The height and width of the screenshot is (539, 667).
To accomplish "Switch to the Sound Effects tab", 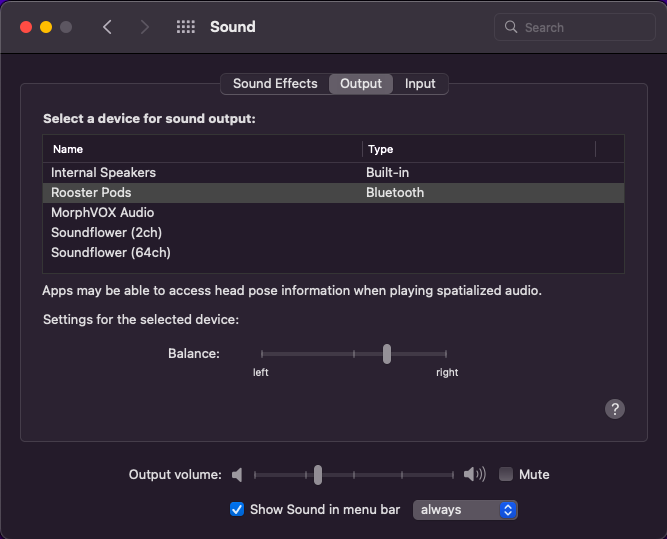I will [275, 84].
